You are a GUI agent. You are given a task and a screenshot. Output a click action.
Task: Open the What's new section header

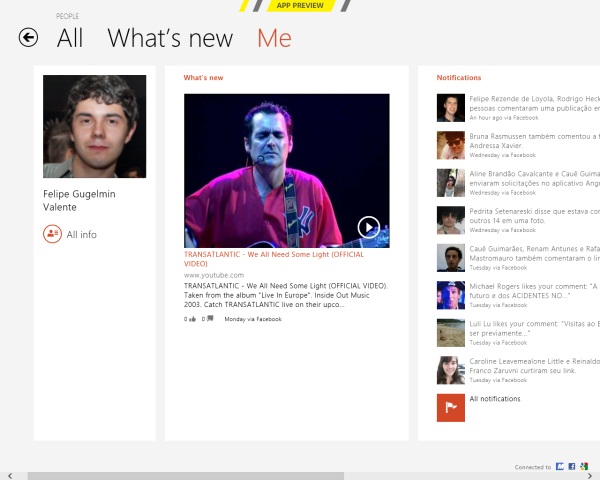[x=203, y=78]
